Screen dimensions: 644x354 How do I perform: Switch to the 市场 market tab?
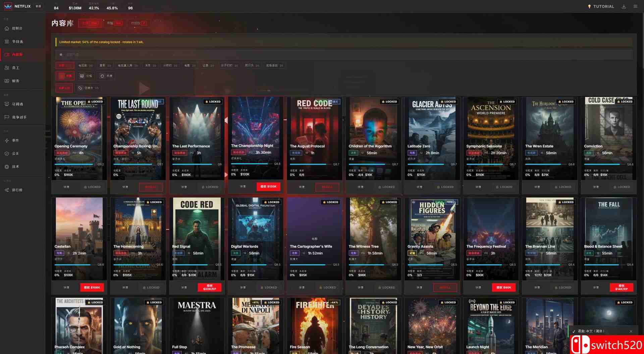pyautogui.click(x=115, y=23)
